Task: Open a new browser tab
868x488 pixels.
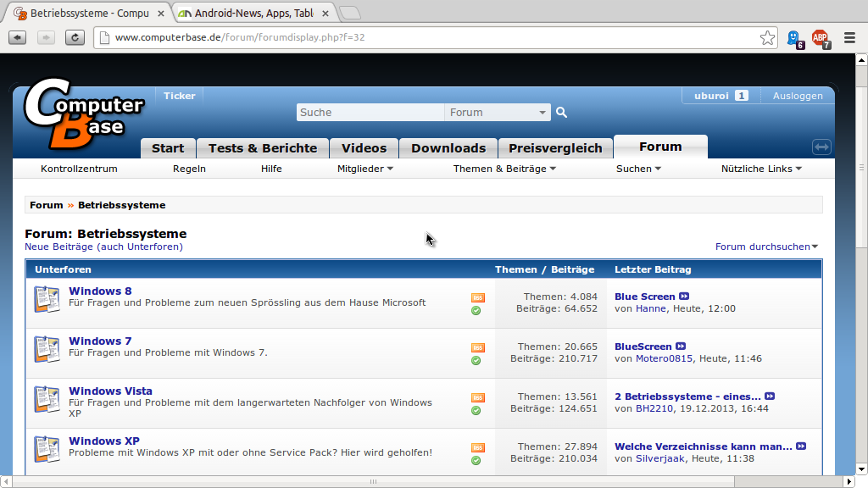Action: tap(349, 13)
